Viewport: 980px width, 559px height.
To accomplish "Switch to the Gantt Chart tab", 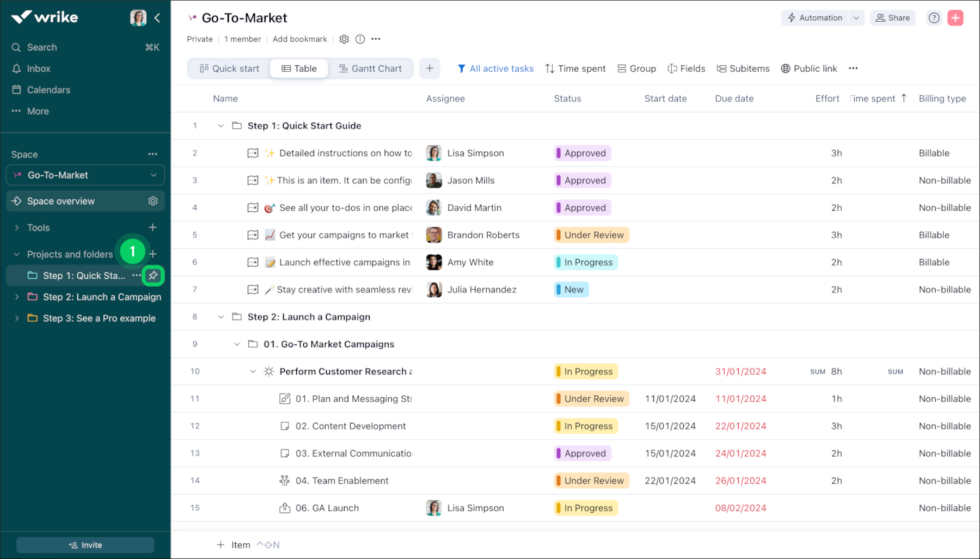I will pyautogui.click(x=370, y=69).
